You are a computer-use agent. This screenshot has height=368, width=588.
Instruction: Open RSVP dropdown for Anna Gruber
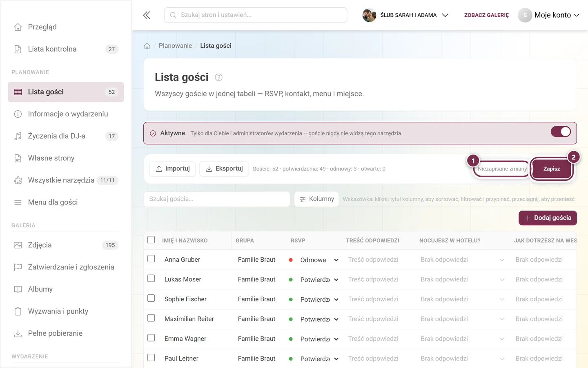tap(319, 260)
